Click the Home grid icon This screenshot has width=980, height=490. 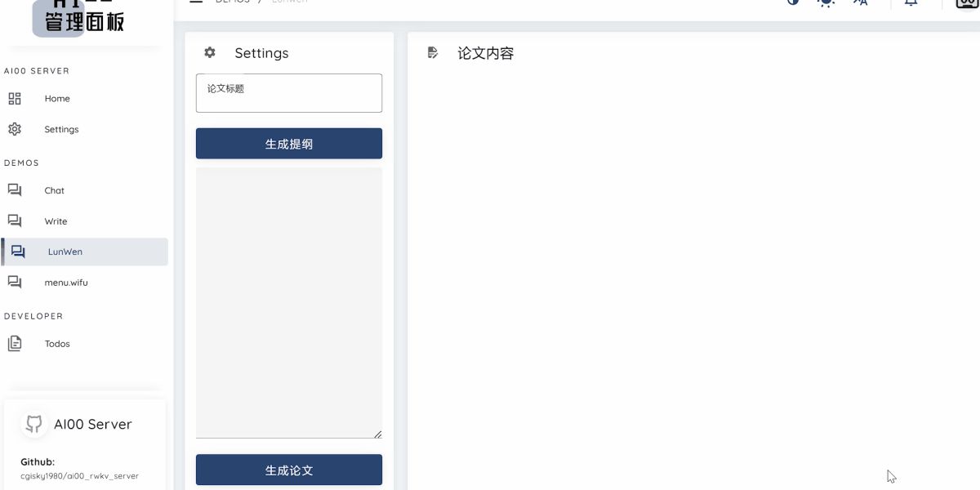14,98
